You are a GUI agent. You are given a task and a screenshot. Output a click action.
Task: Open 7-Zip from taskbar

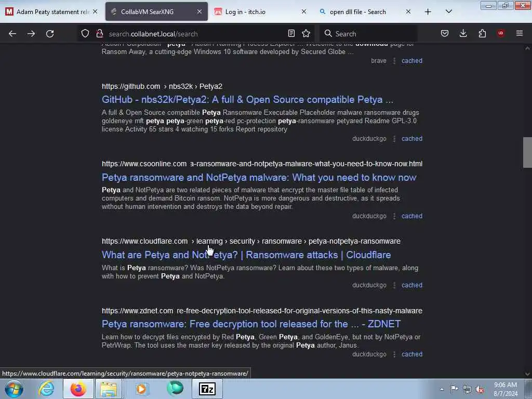(x=207, y=389)
